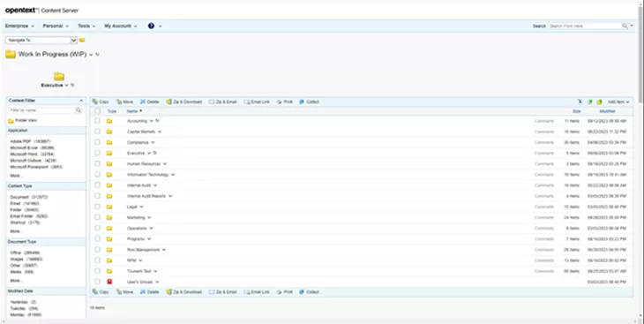Click the Copy icon in top toolbar

(95, 102)
